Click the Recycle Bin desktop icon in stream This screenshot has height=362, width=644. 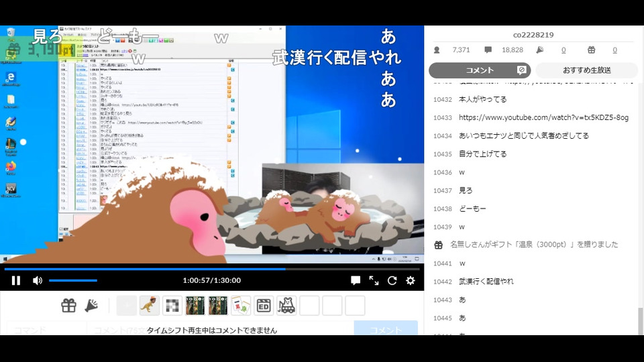tap(11, 33)
